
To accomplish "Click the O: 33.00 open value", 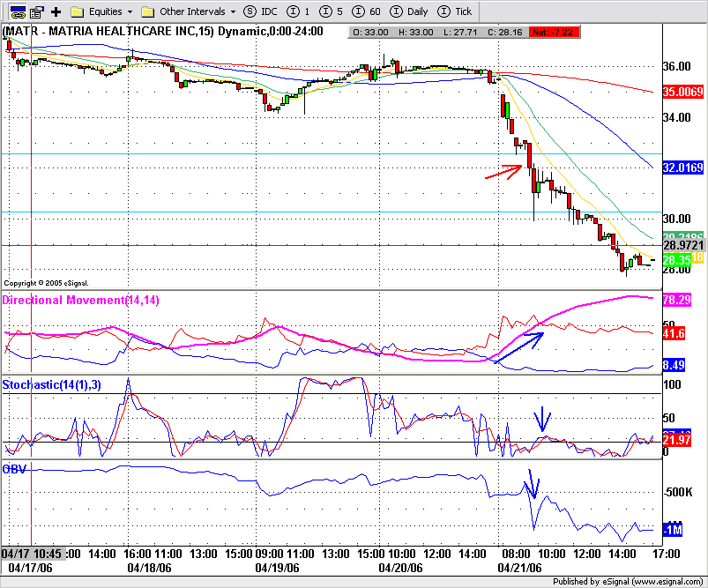I will click(370, 32).
